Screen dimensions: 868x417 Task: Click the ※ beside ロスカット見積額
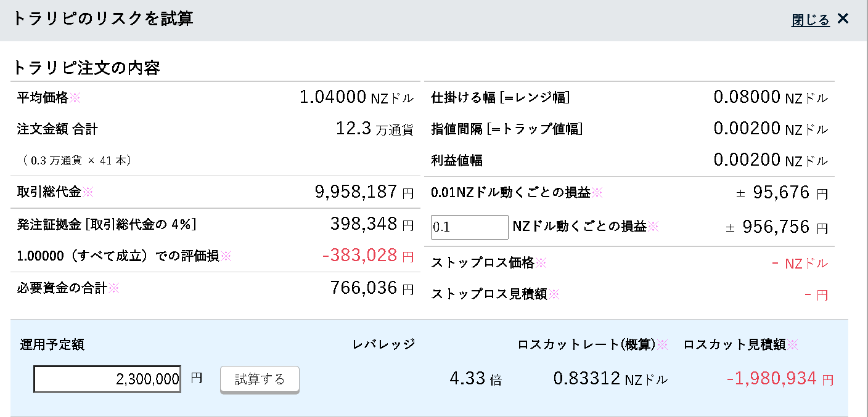coord(792,345)
